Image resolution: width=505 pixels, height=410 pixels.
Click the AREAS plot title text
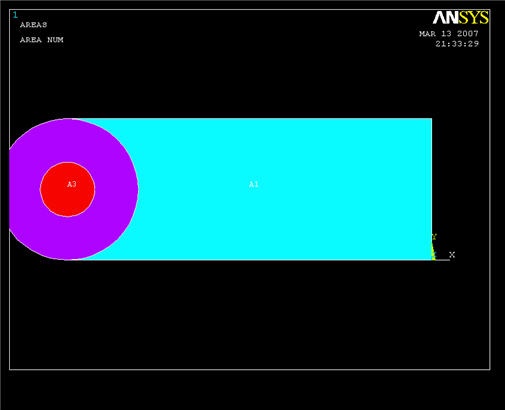[x=33, y=25]
